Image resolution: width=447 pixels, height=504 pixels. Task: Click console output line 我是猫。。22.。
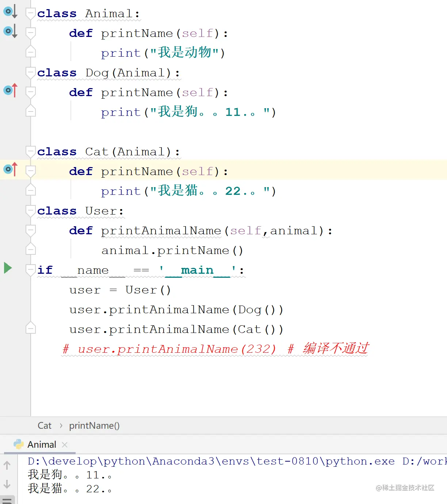point(70,489)
